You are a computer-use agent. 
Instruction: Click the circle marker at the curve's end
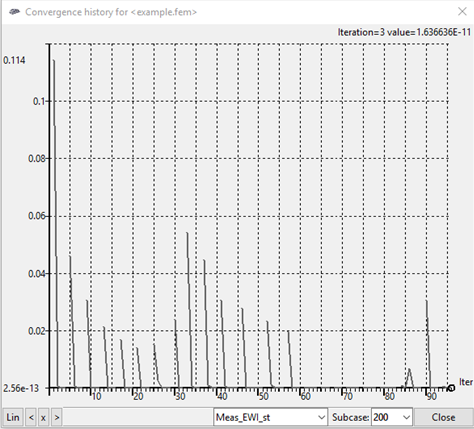tap(451, 388)
